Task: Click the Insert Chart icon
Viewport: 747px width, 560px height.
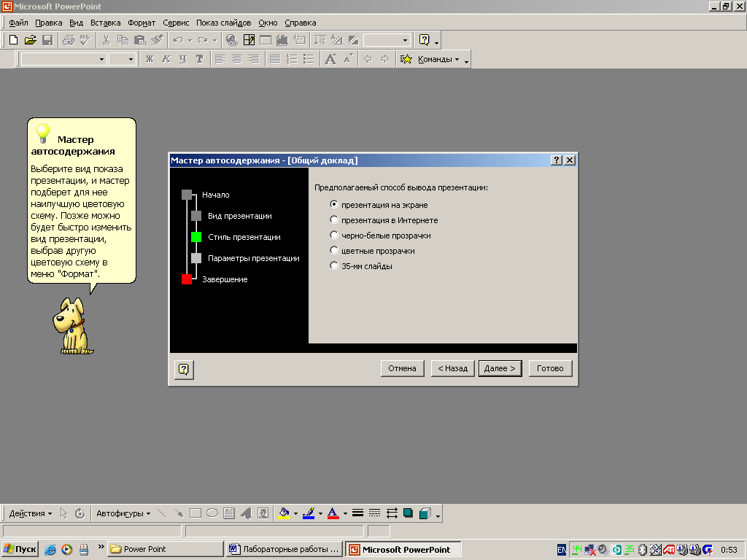Action: [282, 40]
